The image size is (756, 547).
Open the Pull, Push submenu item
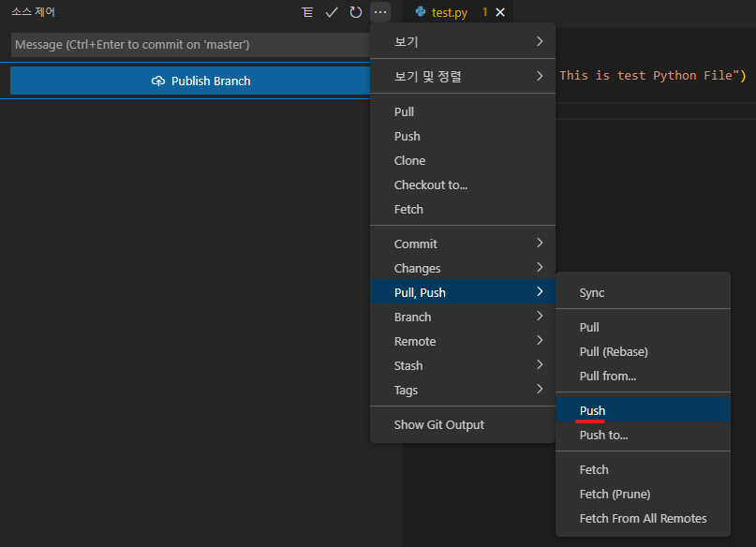(463, 292)
